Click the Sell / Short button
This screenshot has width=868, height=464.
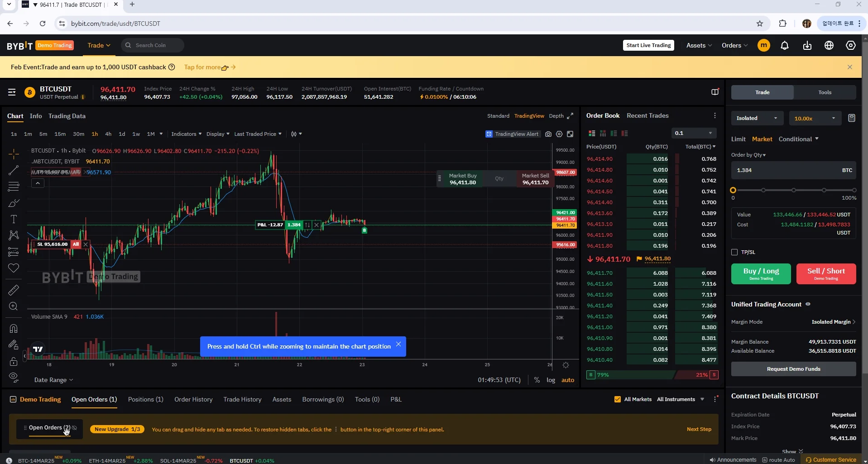click(x=826, y=273)
